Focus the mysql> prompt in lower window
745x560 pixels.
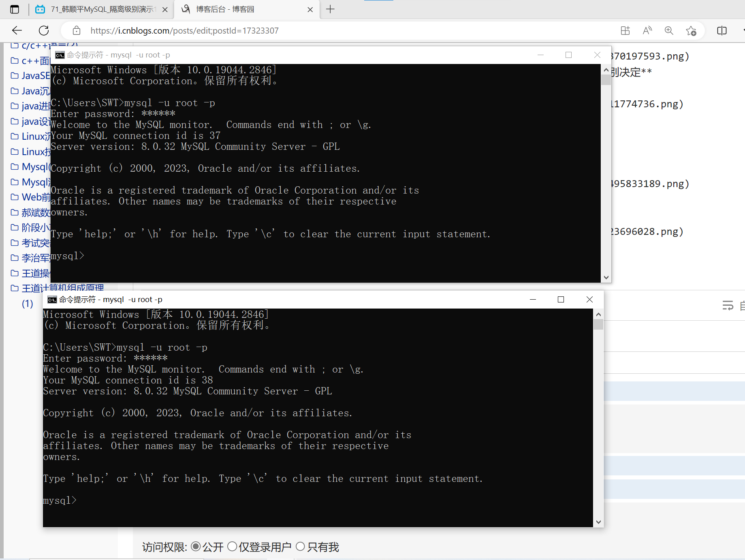click(x=60, y=500)
